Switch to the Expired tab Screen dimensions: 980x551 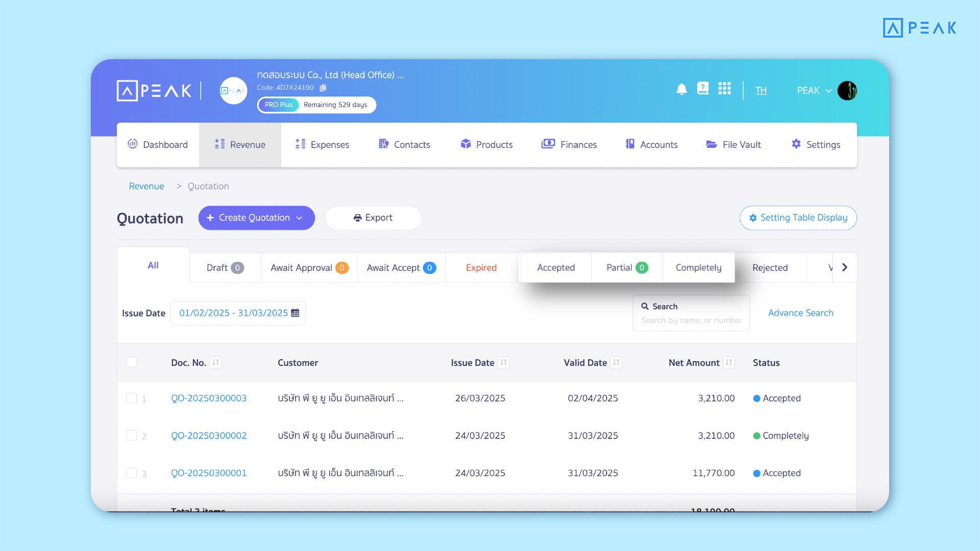coord(481,268)
